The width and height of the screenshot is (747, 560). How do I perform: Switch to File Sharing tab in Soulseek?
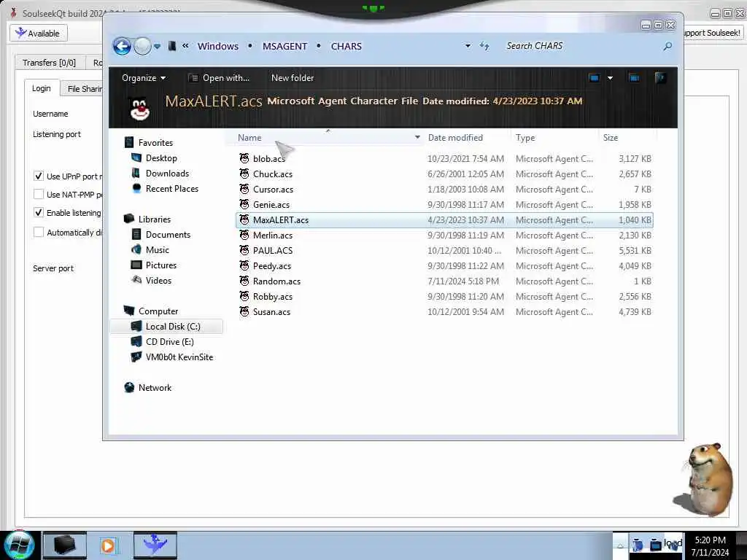point(83,88)
